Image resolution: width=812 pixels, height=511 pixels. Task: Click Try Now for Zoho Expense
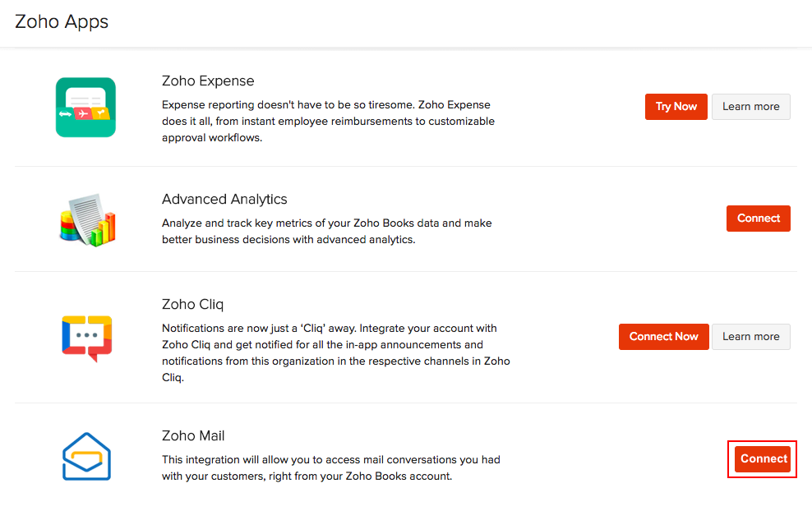coord(676,106)
